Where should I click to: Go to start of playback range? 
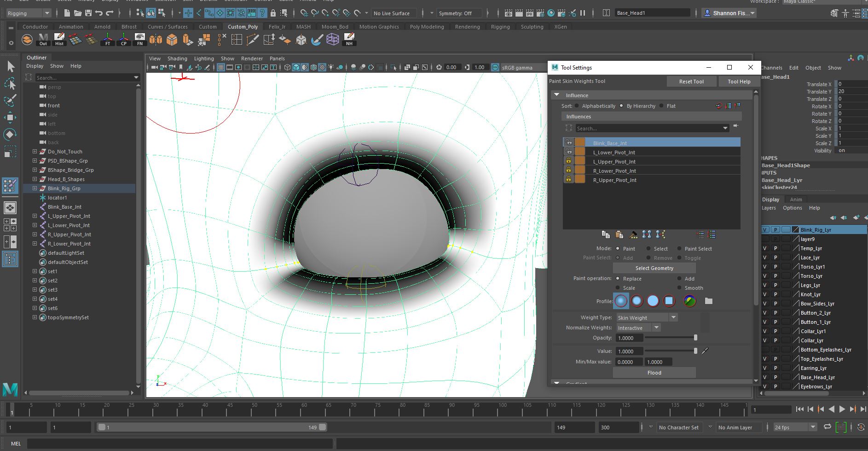[800, 409]
